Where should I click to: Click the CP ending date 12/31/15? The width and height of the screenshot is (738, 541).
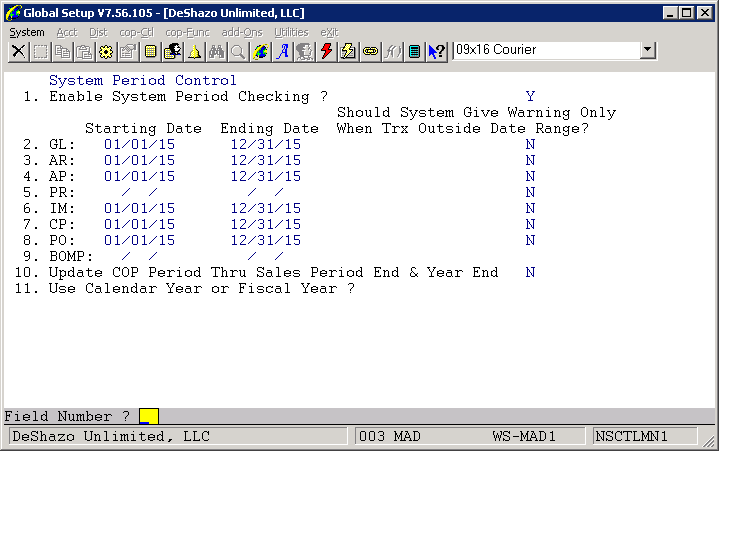point(265,225)
